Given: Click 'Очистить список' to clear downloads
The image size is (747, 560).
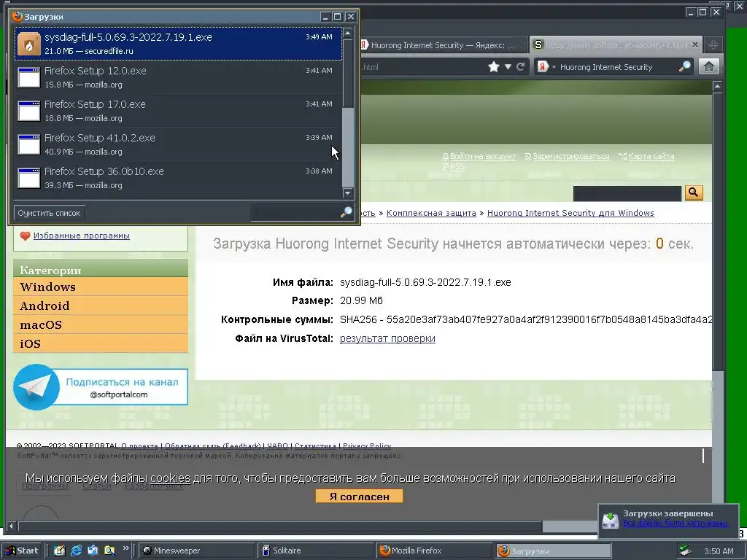Looking at the screenshot, I should [x=49, y=213].
